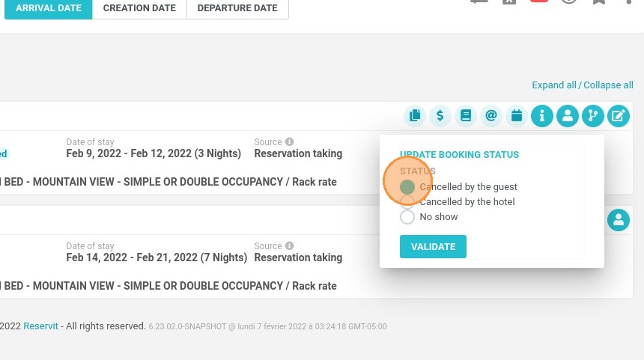Open guest profile icon on first booking
Image resolution: width=644 pixels, height=360 pixels.
click(x=568, y=116)
